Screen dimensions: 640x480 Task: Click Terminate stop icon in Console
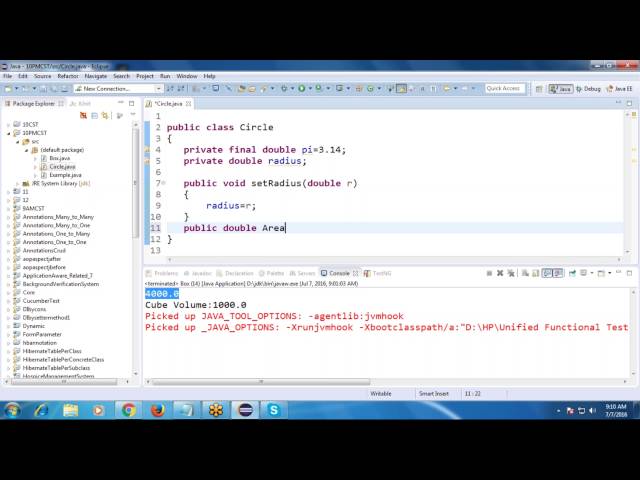(x=489, y=273)
